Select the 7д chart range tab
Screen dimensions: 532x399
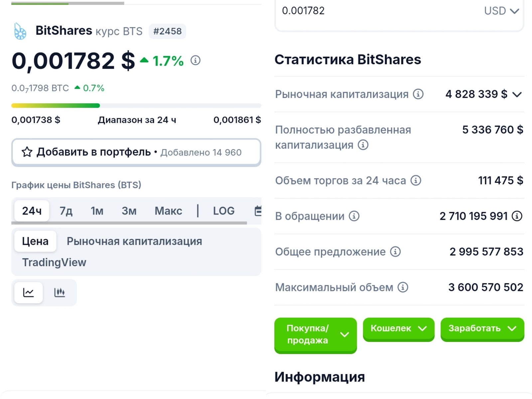[x=66, y=211]
